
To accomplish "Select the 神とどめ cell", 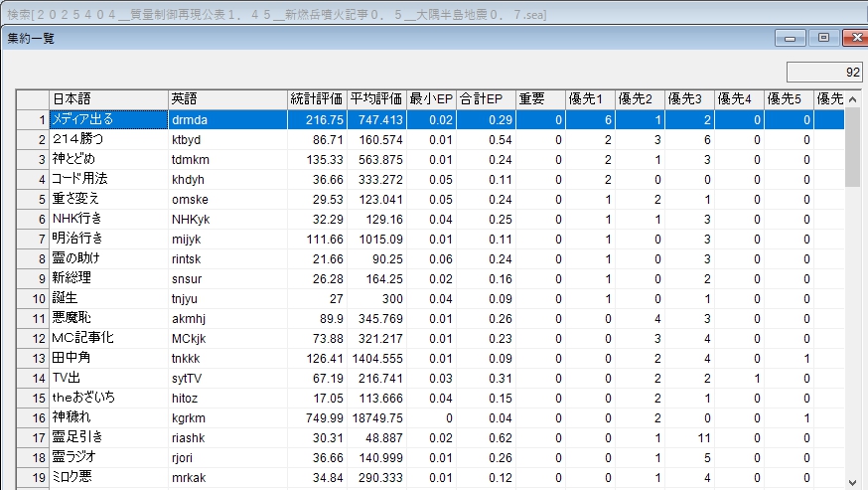I will pyautogui.click(x=108, y=160).
